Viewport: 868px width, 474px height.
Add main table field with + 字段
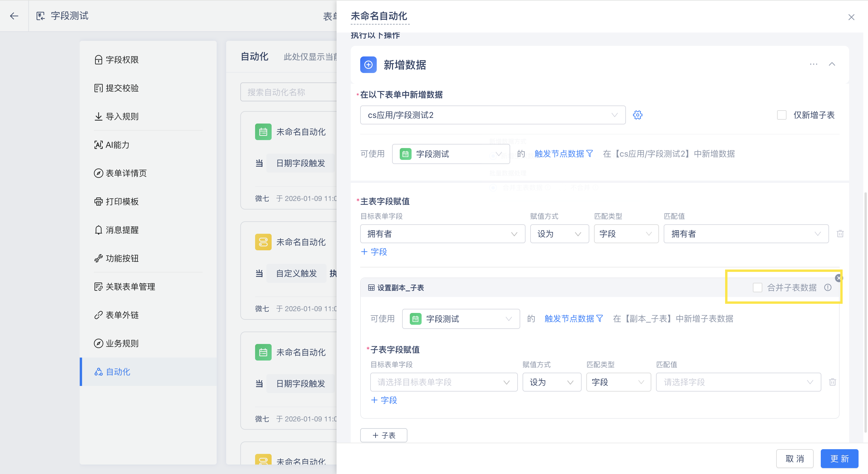[x=374, y=252]
